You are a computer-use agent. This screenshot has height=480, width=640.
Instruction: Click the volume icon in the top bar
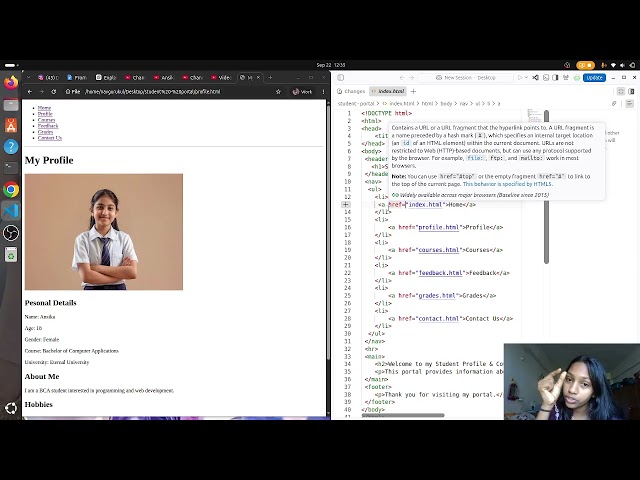[622, 65]
